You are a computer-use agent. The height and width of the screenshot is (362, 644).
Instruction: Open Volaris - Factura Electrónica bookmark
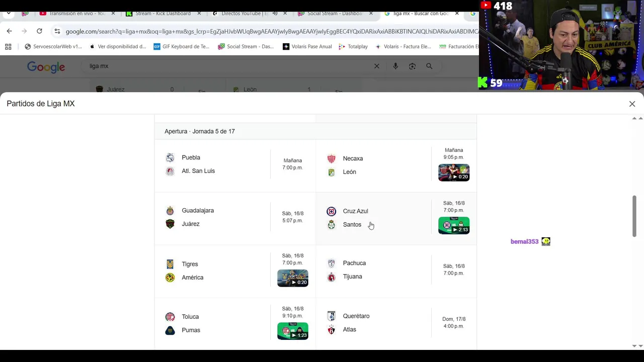(403, 46)
